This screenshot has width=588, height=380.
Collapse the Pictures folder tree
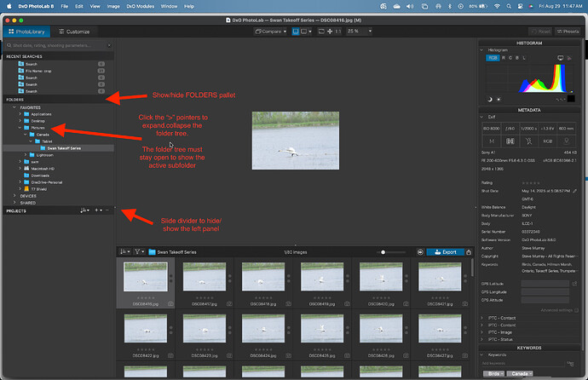pos(20,128)
